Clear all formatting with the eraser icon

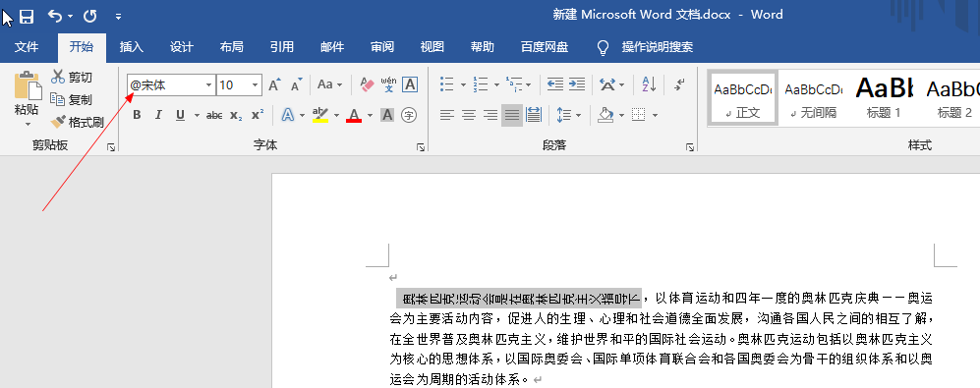click(x=367, y=84)
